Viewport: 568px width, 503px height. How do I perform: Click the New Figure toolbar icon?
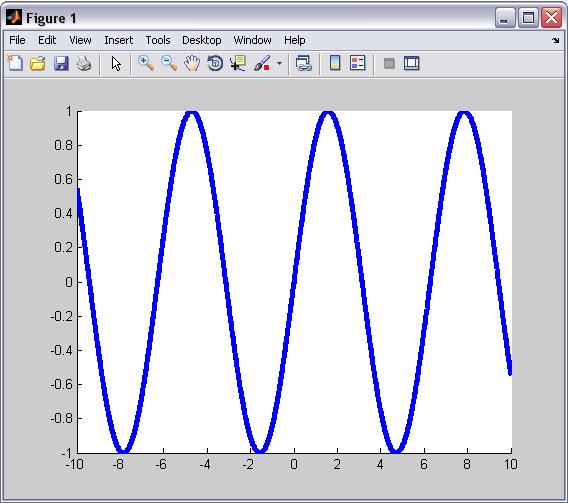tap(15, 63)
